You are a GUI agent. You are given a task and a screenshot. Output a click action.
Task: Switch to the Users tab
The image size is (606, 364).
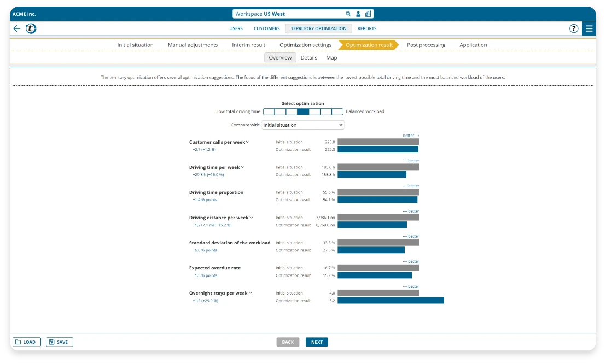(236, 28)
